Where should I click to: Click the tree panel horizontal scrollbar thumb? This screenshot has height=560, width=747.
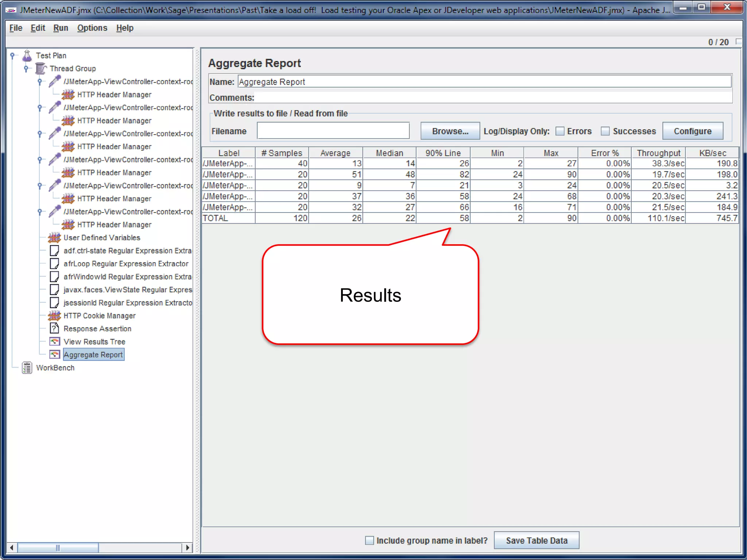[58, 548]
